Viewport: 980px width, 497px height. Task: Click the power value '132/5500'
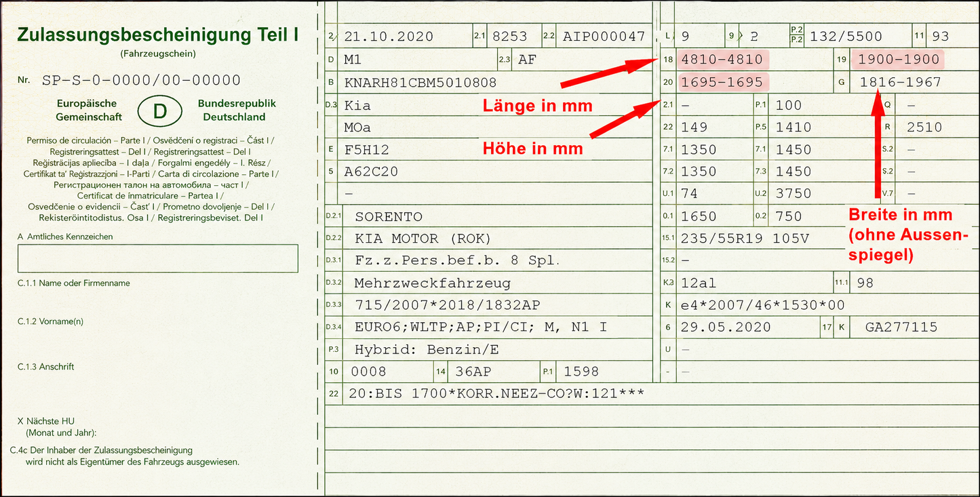point(846,37)
